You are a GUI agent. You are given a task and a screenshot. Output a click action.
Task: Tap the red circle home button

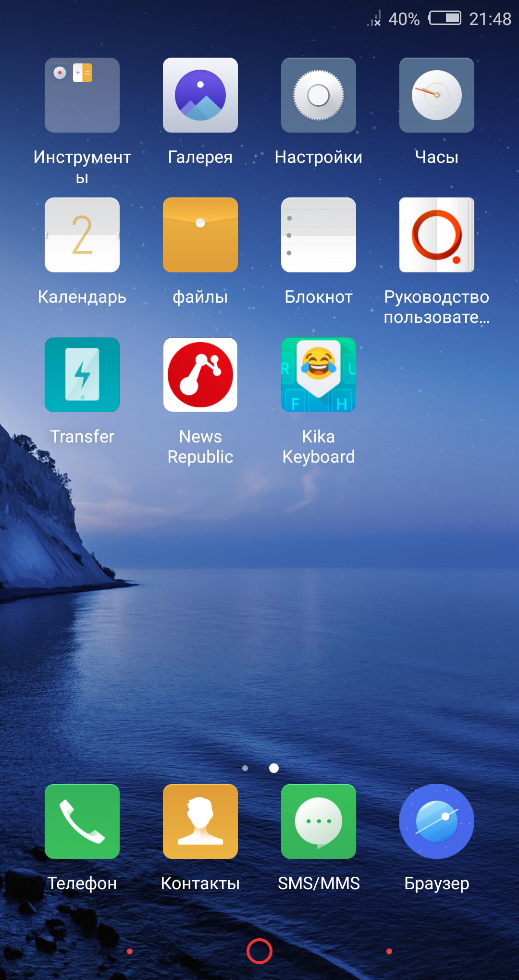[x=259, y=951]
